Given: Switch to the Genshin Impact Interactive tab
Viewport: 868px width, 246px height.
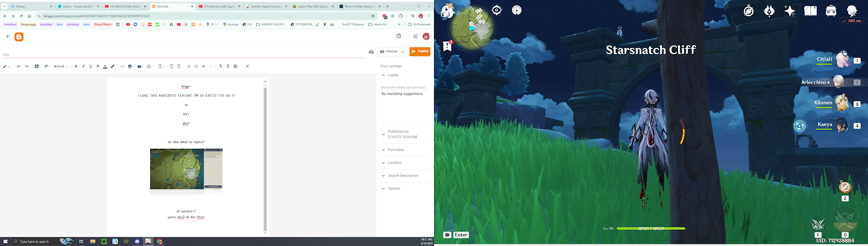Looking at the screenshot, I should tap(267, 7).
